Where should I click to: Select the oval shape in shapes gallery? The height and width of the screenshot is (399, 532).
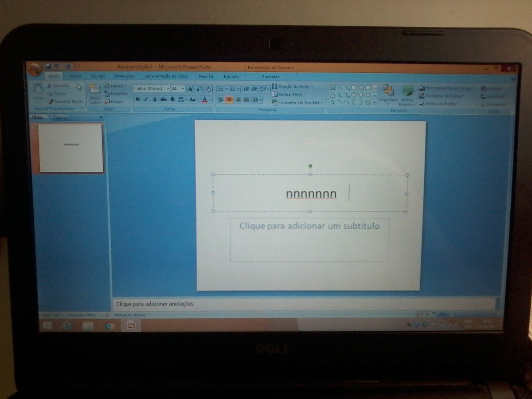tap(361, 88)
